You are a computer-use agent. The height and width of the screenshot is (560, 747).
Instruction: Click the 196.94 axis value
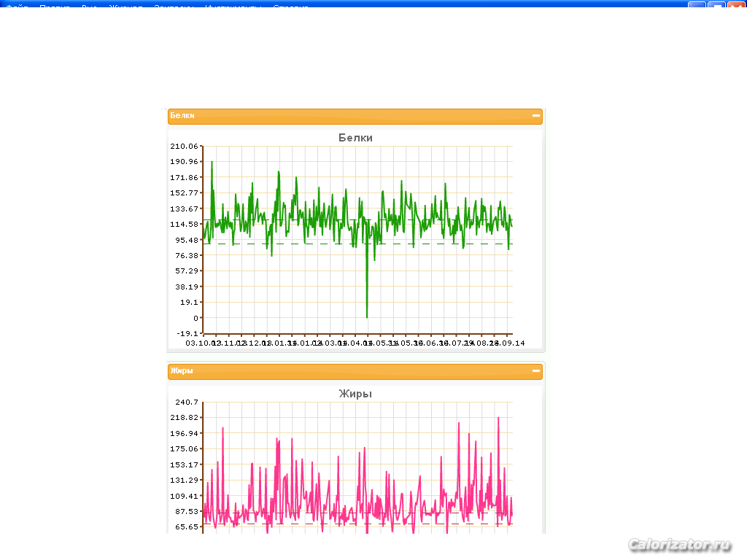(184, 433)
